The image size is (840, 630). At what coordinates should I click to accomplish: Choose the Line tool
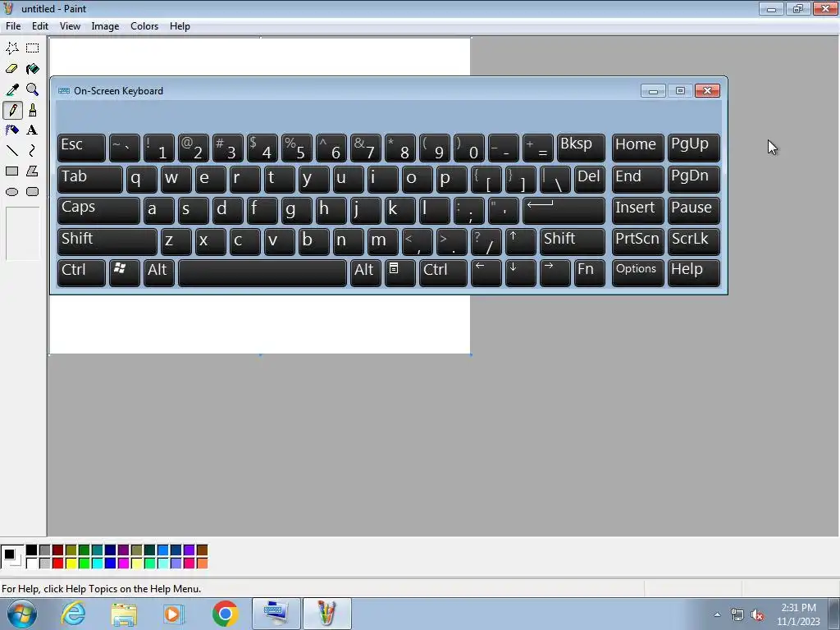(x=11, y=151)
